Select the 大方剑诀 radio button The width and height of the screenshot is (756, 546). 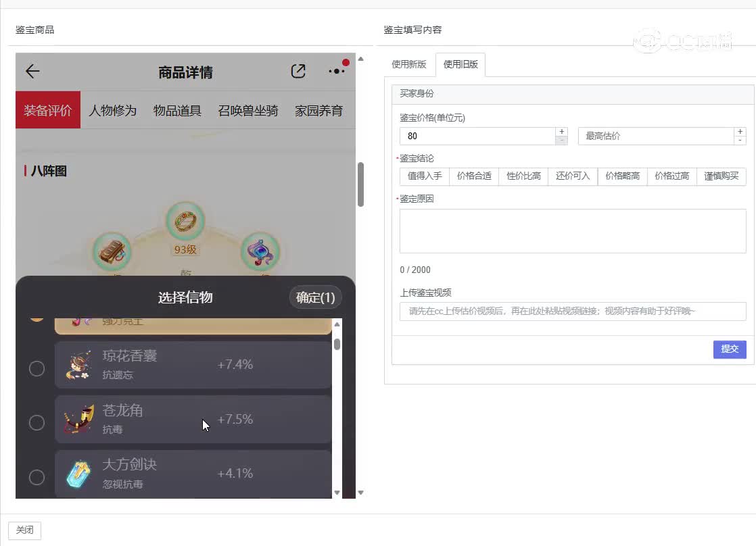37,477
